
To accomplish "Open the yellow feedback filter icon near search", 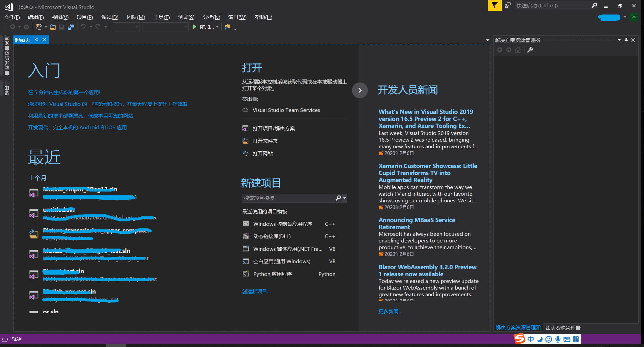I will (494, 5).
